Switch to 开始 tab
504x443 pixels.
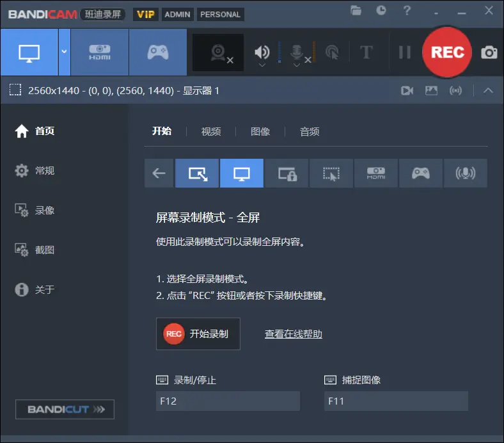pyautogui.click(x=162, y=131)
